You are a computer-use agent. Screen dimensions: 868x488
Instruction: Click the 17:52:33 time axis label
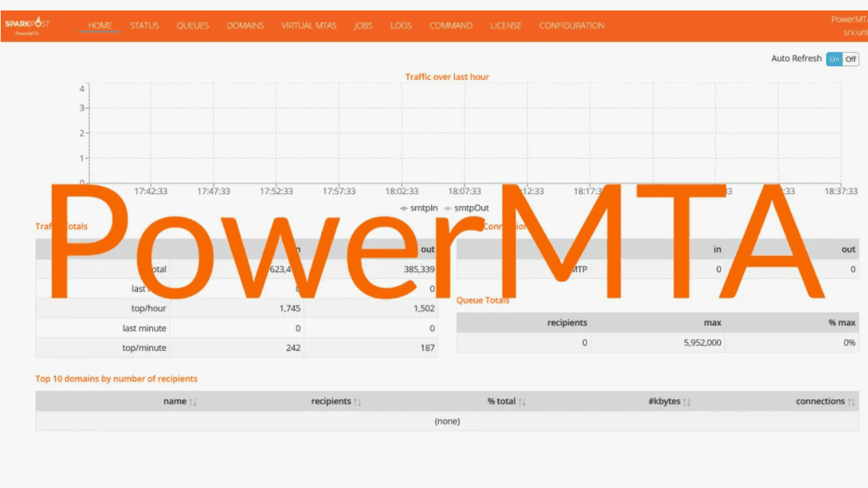(x=277, y=191)
